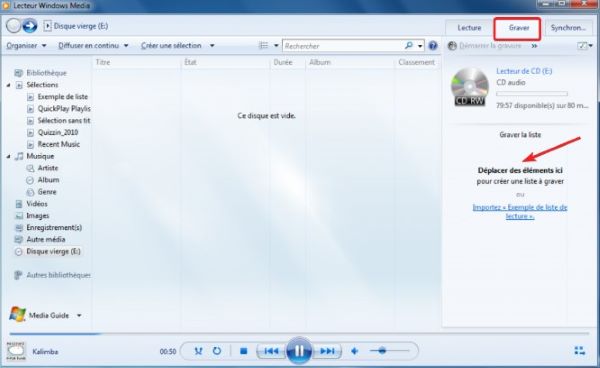Select Bibliothèque in the navigation pane

click(46, 73)
